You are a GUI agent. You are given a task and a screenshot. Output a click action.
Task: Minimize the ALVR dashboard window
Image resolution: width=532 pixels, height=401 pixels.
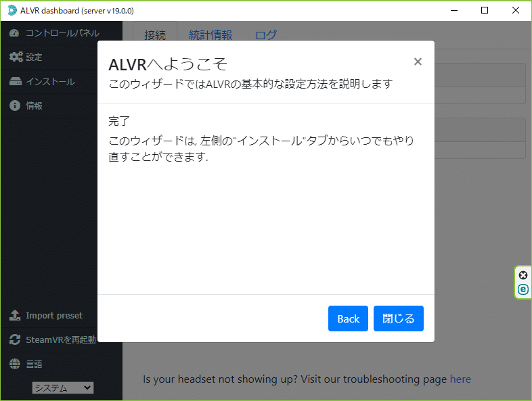454,11
